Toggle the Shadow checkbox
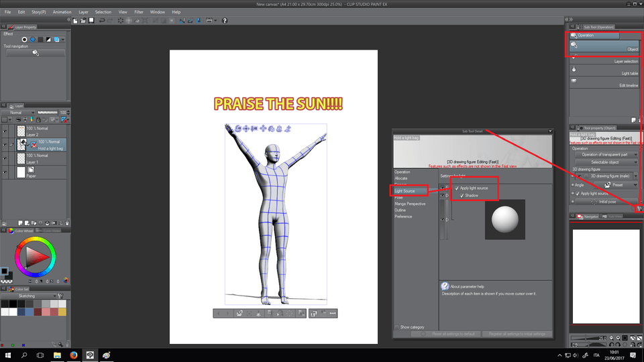 click(462, 195)
